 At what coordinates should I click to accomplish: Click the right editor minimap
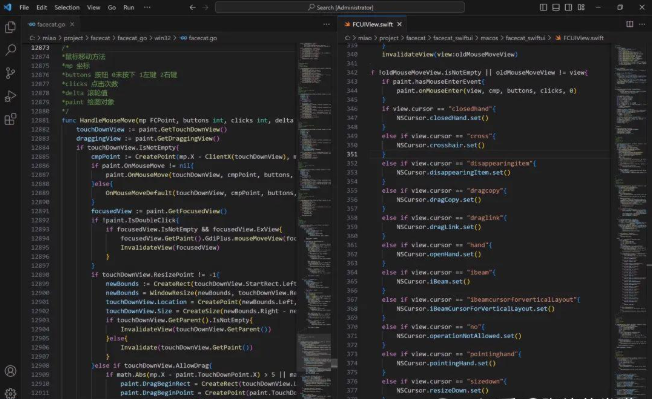point(630,220)
